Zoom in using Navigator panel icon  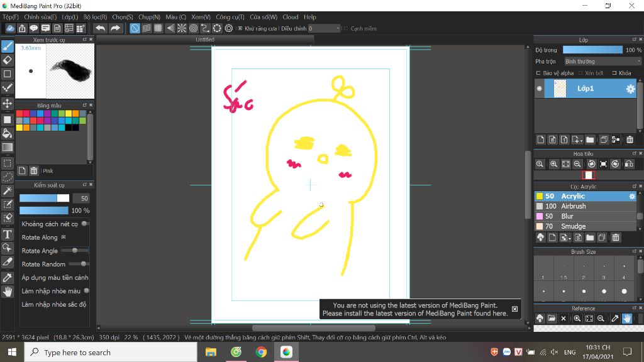[x=553, y=164]
